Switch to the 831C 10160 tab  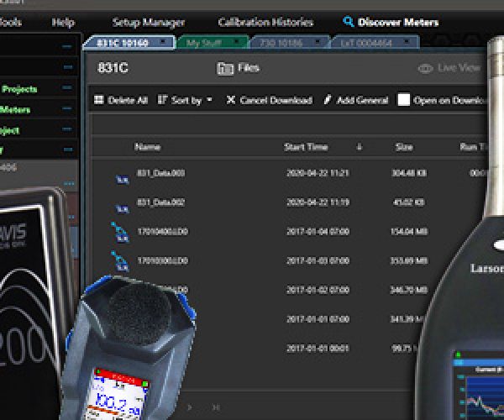(x=129, y=43)
